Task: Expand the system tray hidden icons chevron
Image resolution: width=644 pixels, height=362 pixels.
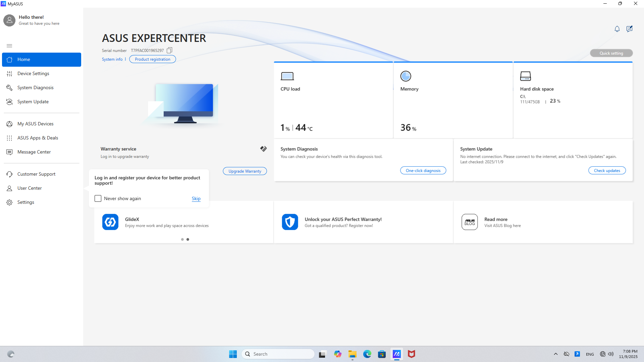Action: pyautogui.click(x=555, y=354)
